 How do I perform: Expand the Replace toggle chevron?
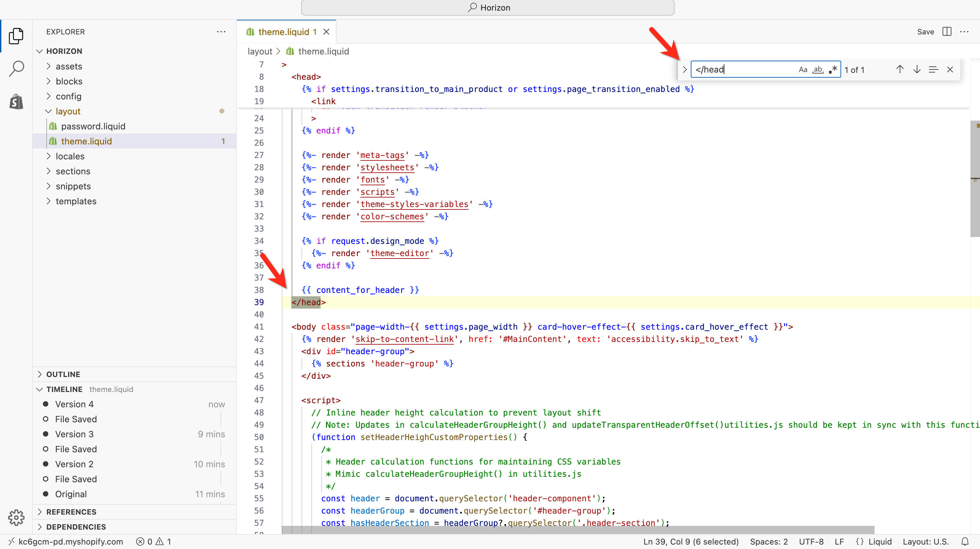tap(684, 70)
